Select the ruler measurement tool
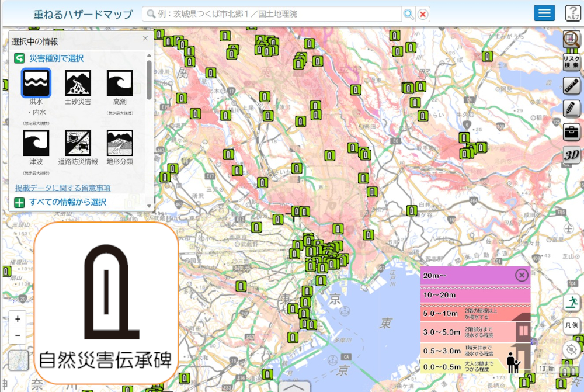 pyautogui.click(x=571, y=86)
